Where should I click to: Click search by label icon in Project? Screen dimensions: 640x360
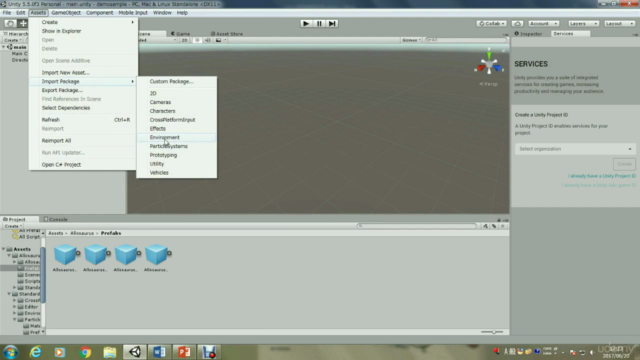(x=494, y=226)
